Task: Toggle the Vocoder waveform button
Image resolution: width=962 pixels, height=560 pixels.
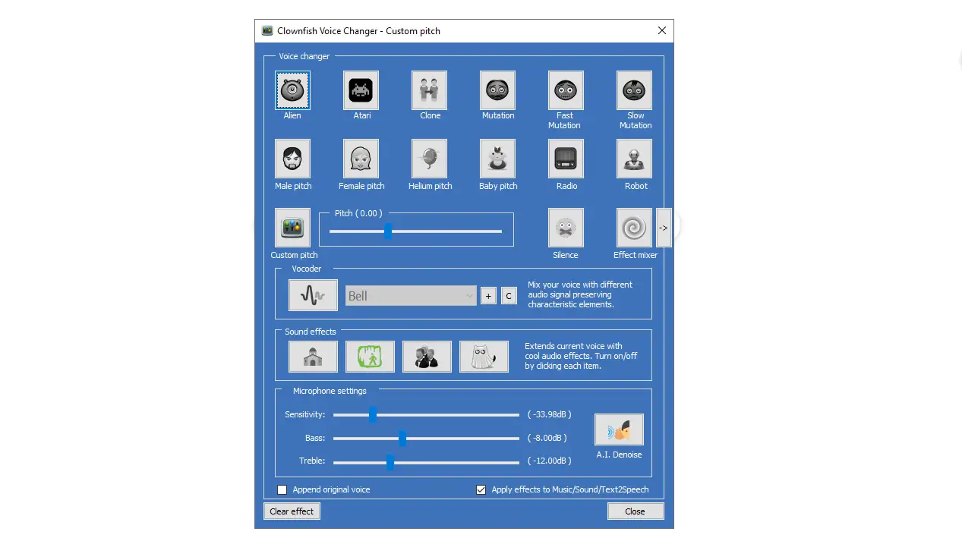Action: (x=313, y=295)
